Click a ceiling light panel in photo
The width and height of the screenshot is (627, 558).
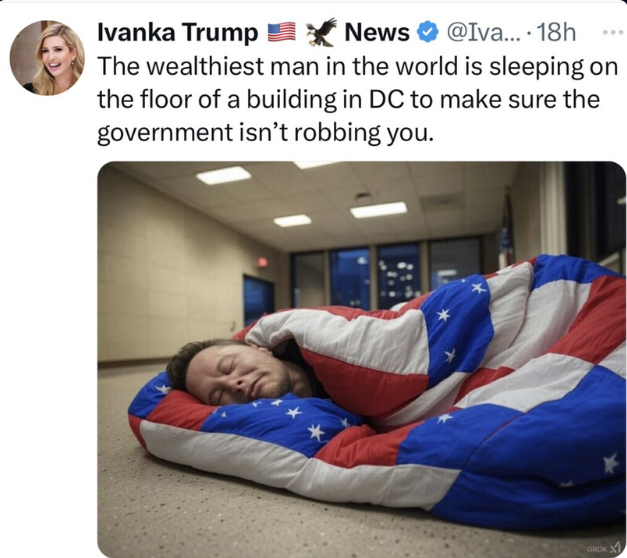[379, 210]
